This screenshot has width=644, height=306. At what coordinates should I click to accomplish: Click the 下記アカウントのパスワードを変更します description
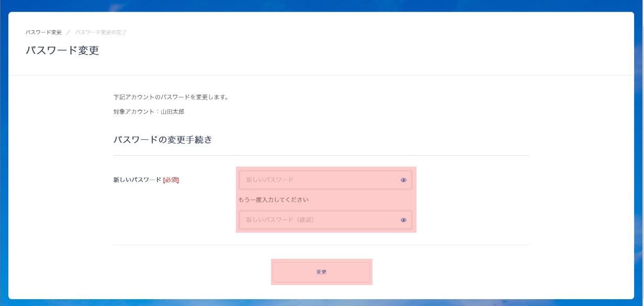(171, 97)
